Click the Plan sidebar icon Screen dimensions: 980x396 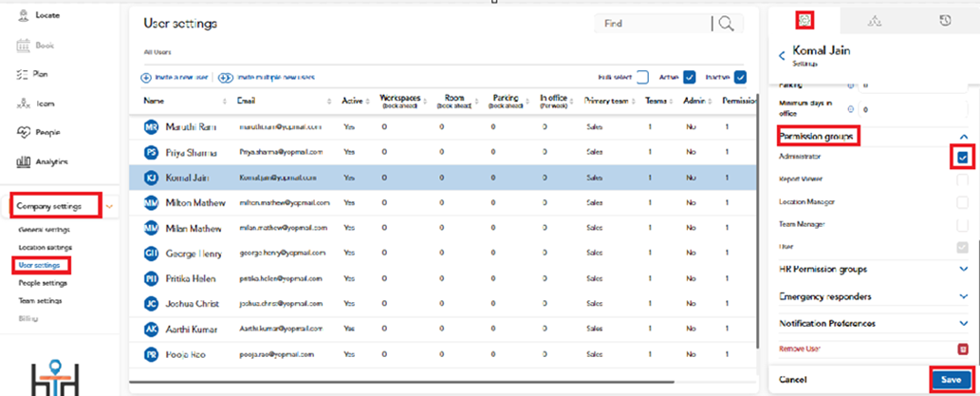tap(23, 74)
